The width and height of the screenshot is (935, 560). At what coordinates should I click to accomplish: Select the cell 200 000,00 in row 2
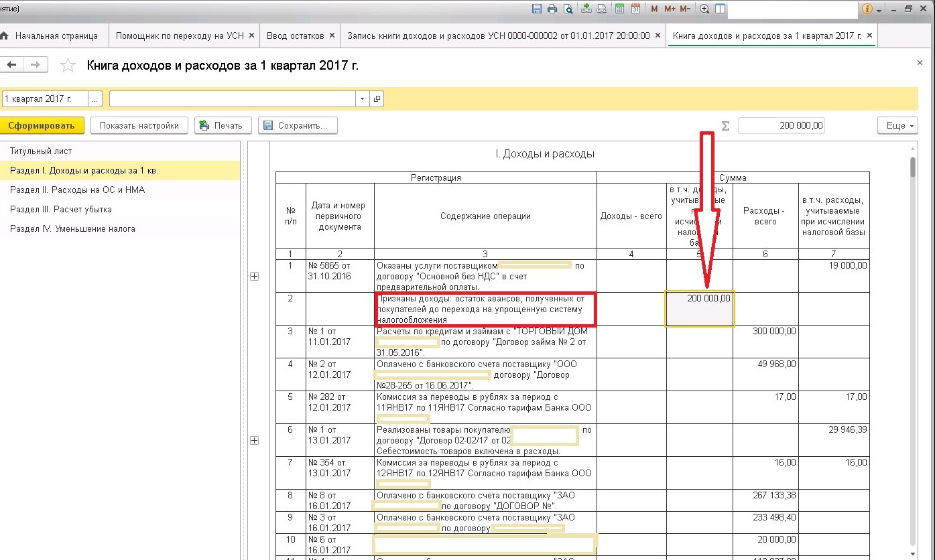pyautogui.click(x=700, y=309)
